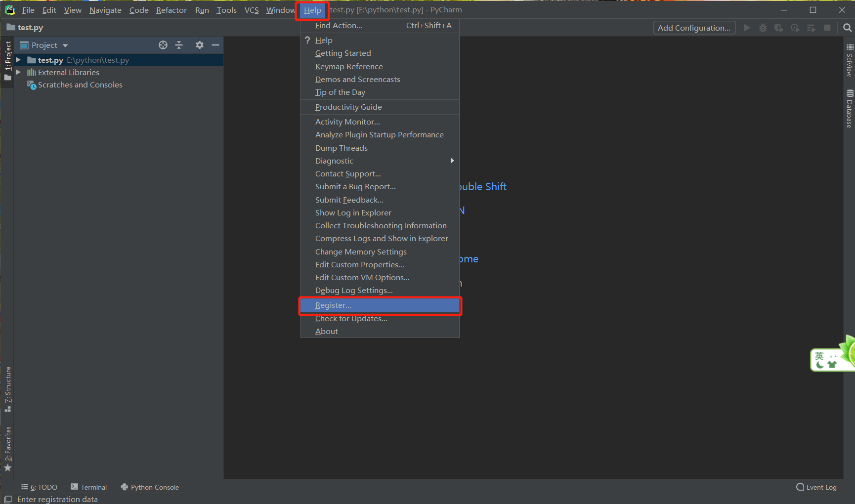Choose Submit a Bug Report
This screenshot has width=855, height=504.
pyautogui.click(x=380, y=186)
